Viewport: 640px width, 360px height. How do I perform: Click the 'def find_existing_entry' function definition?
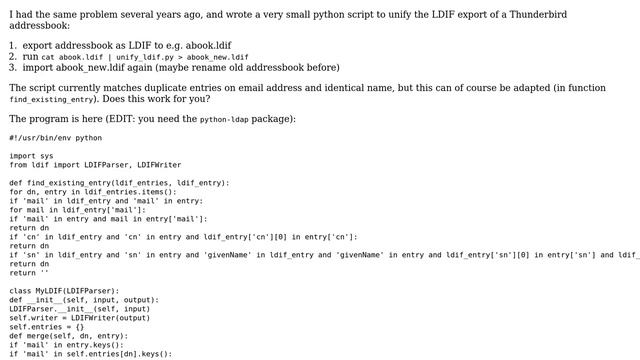point(119,183)
